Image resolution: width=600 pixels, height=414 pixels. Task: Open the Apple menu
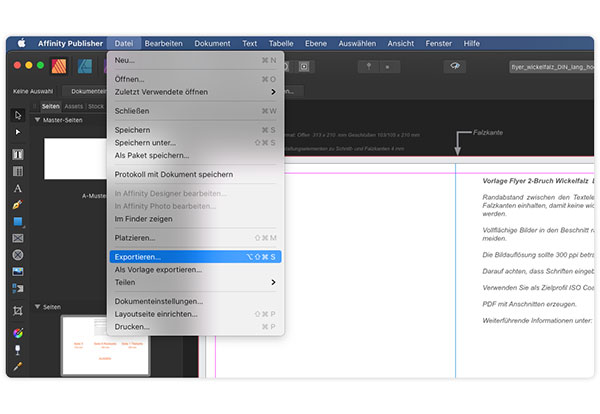(x=21, y=43)
